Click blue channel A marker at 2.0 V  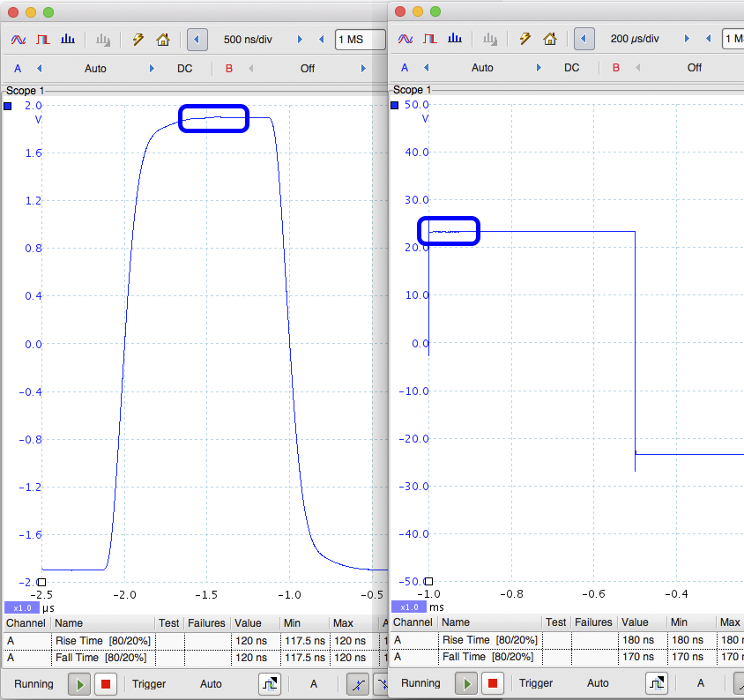tap(8, 107)
